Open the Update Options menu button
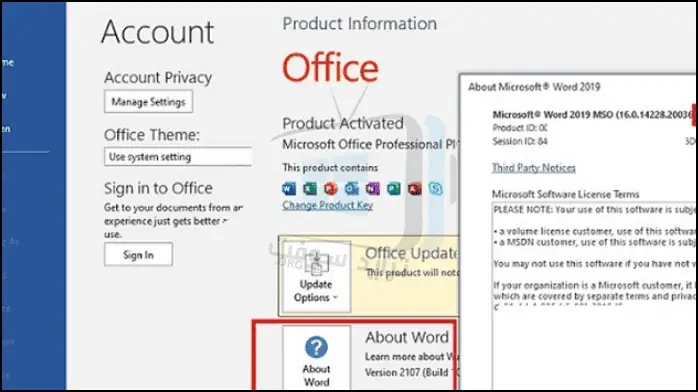Screen dimensions: 698x392 [316, 276]
